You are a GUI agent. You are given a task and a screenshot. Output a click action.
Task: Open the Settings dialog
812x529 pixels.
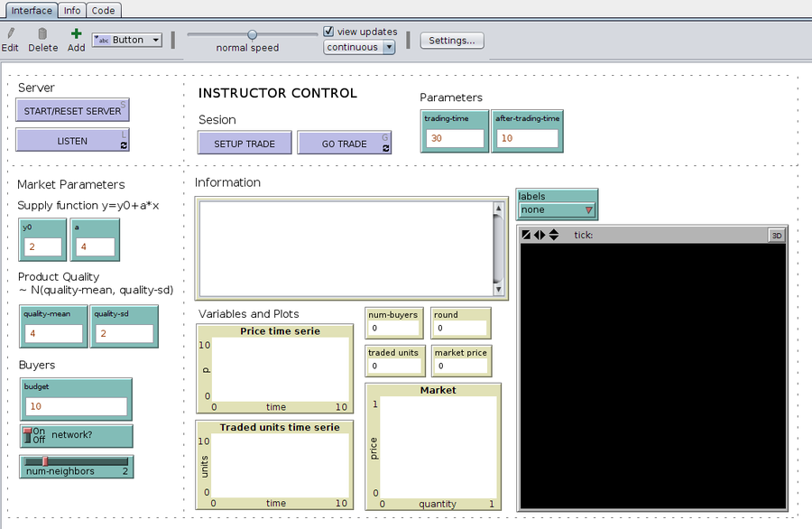click(450, 40)
